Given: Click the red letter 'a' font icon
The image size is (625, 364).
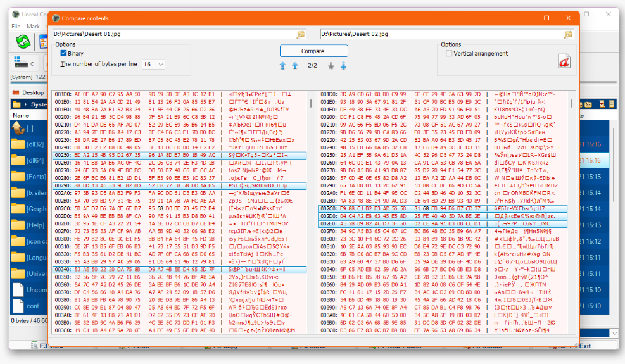Looking at the screenshot, I should point(564,61).
